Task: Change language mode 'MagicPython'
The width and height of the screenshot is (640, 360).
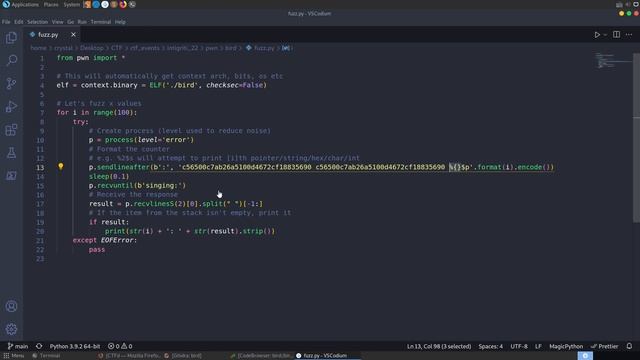Action: coord(566,346)
